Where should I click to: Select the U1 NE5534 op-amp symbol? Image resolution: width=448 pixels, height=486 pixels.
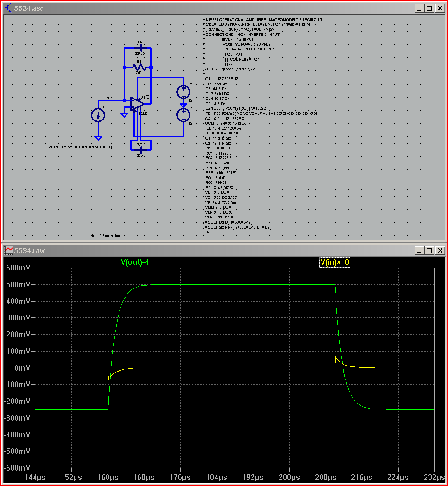coord(137,104)
